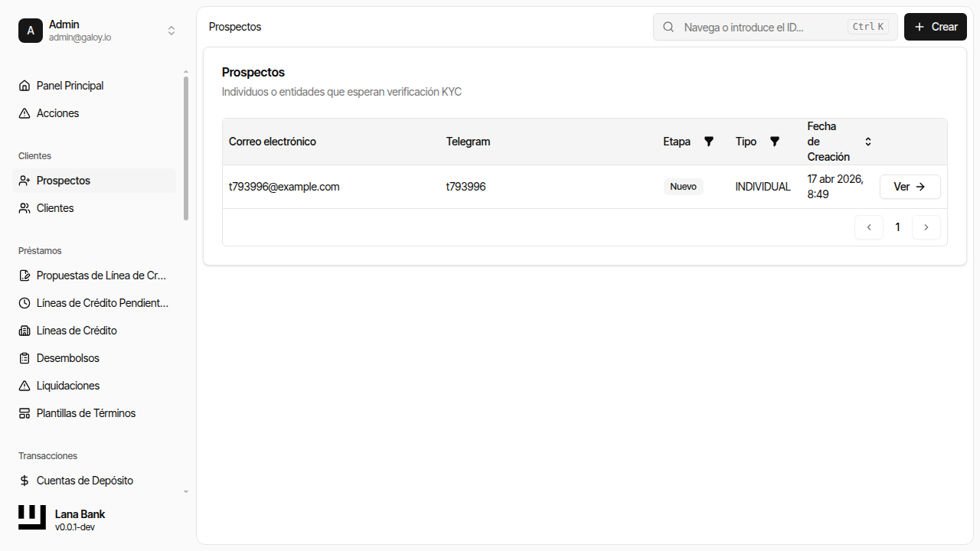The image size is (980, 551).
Task: Click the search field to navigate by ID
Action: click(x=766, y=27)
